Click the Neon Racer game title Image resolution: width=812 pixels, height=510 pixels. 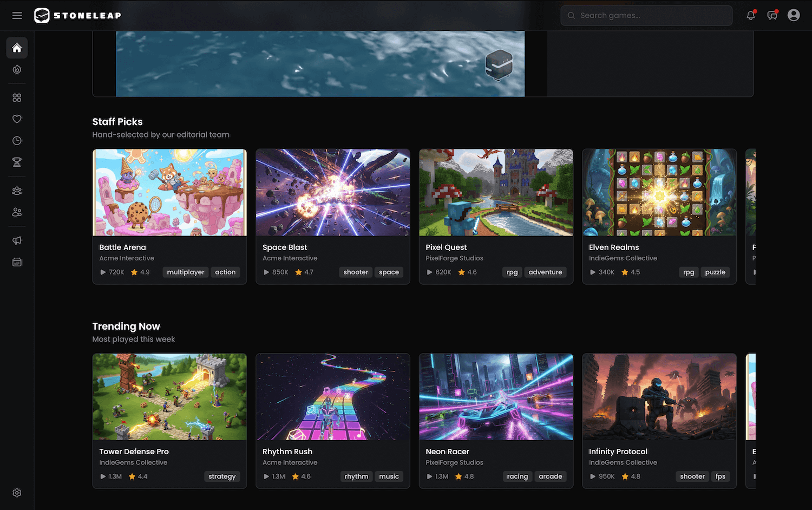pyautogui.click(x=447, y=452)
